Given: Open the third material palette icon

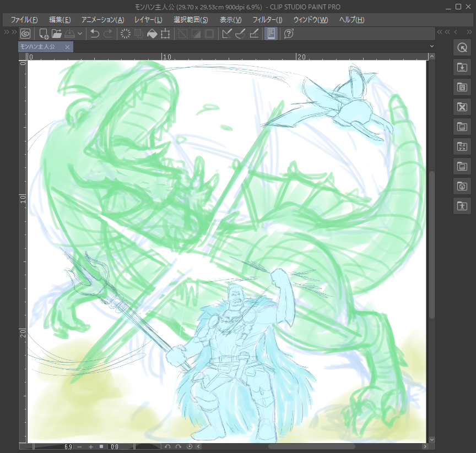Looking at the screenshot, I should tap(462, 87).
